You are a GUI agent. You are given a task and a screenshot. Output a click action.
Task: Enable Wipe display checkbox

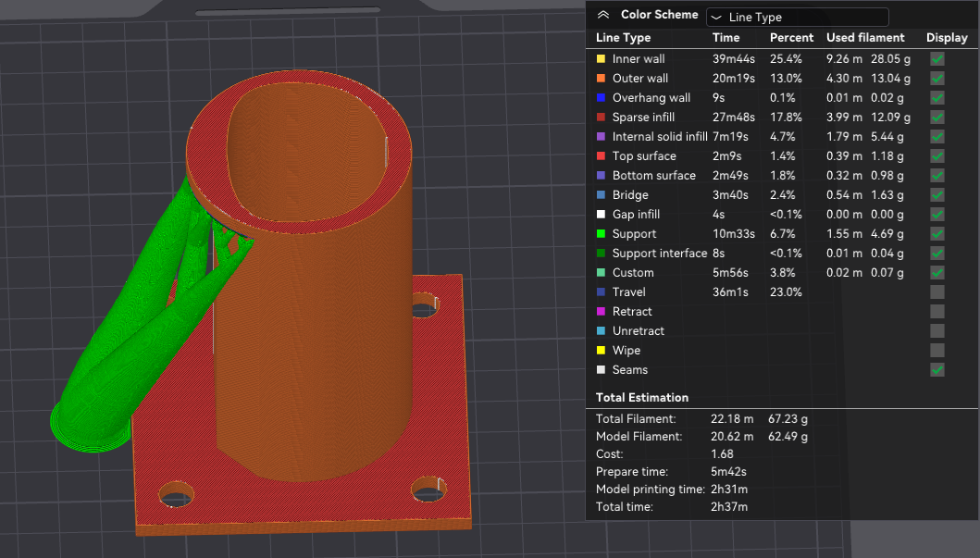point(937,350)
